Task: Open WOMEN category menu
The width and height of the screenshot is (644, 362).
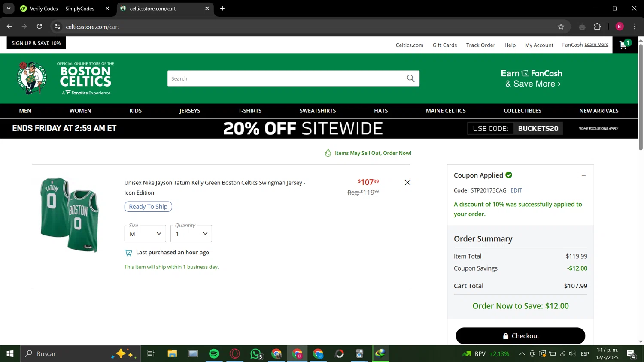Action: tap(80, 111)
